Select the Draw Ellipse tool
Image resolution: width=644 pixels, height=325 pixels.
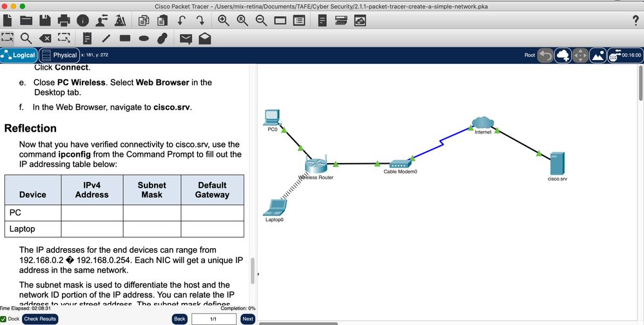[x=144, y=38]
